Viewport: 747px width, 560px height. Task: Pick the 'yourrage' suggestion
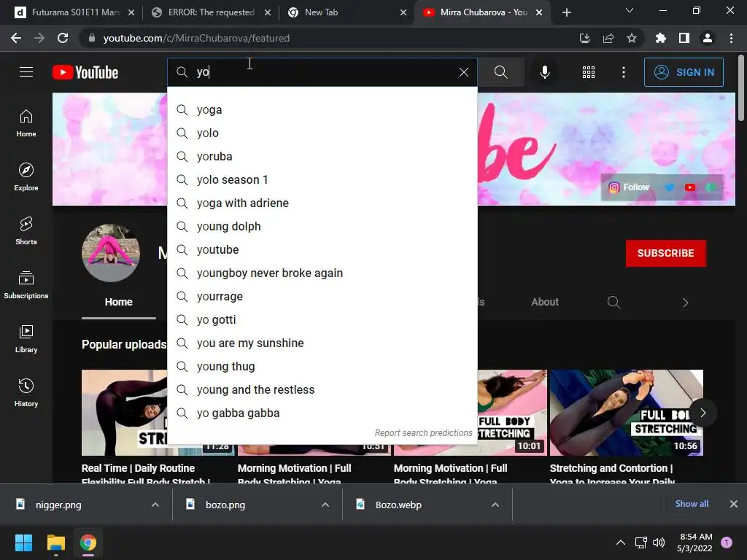pyautogui.click(x=322, y=297)
